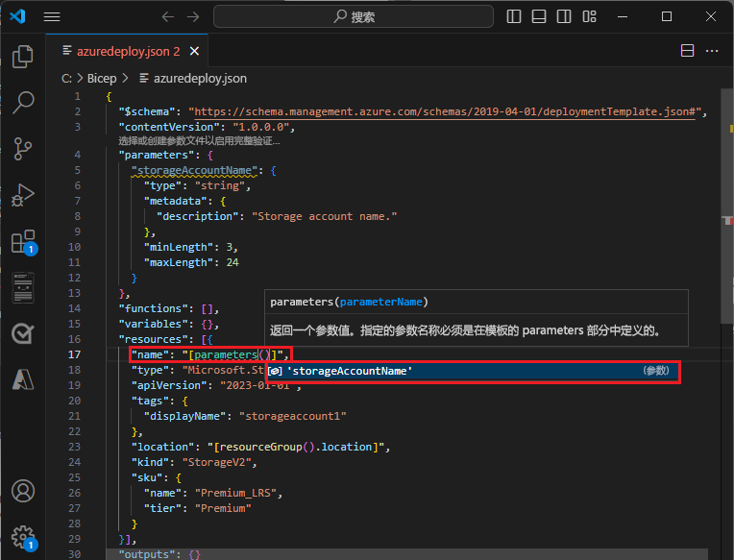Screen dimensions: 734x560
Task: Open the Azure view in activity bar
Action: click(x=22, y=379)
